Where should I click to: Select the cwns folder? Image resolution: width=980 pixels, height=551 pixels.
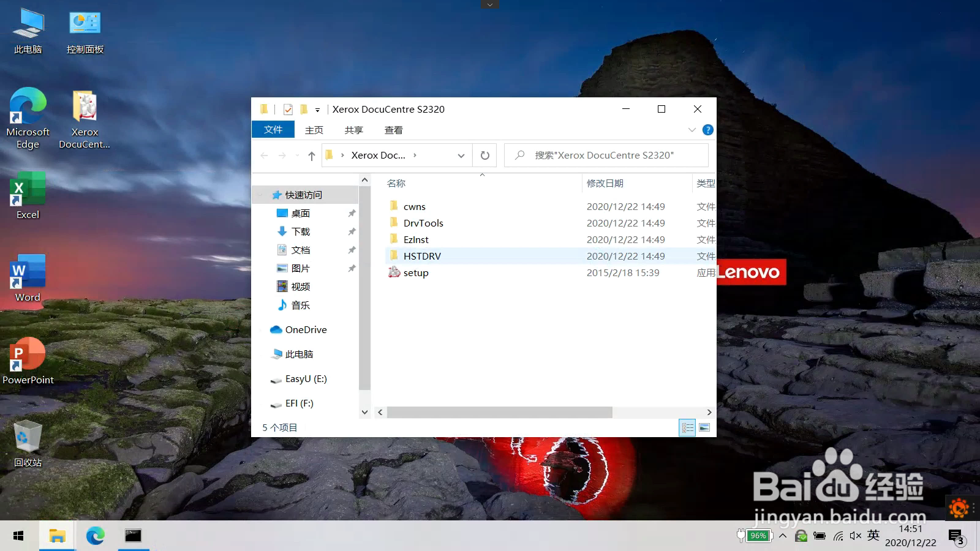point(415,207)
